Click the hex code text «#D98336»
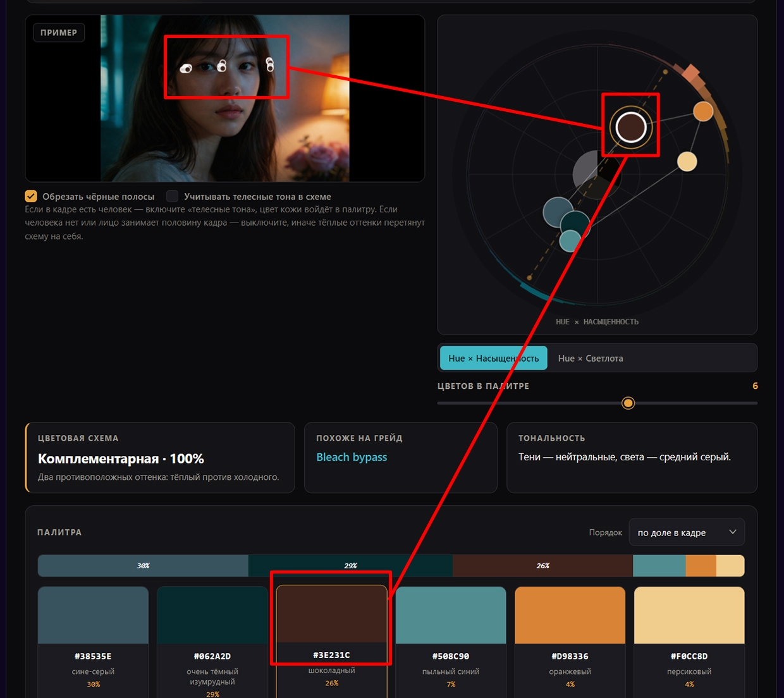 pyautogui.click(x=570, y=656)
